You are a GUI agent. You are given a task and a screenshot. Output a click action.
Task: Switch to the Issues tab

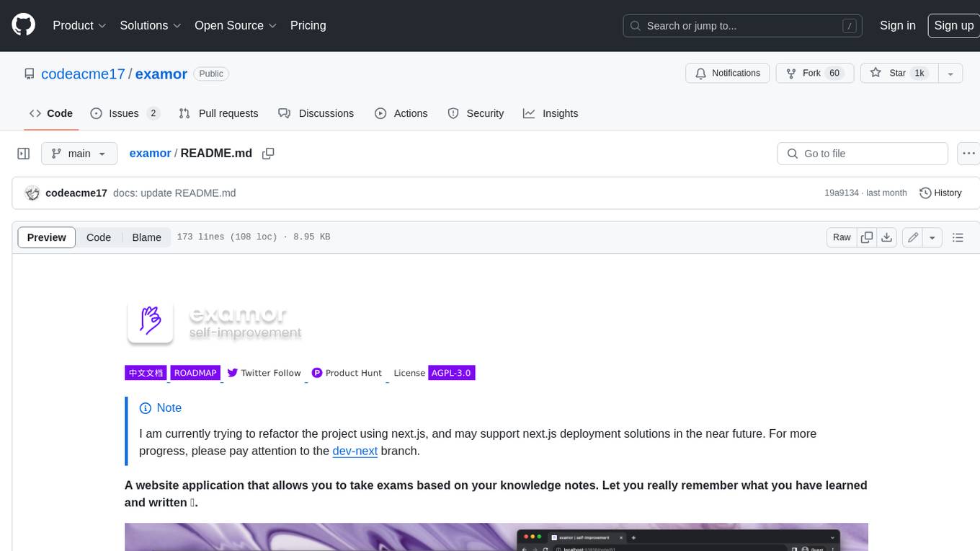(x=125, y=113)
